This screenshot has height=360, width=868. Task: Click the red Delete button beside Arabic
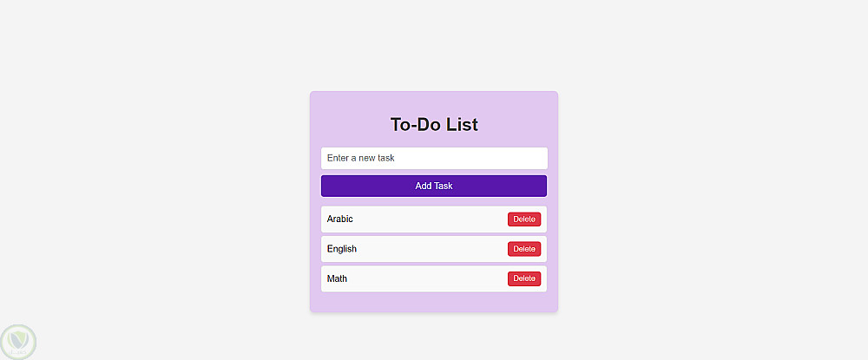pyautogui.click(x=524, y=219)
